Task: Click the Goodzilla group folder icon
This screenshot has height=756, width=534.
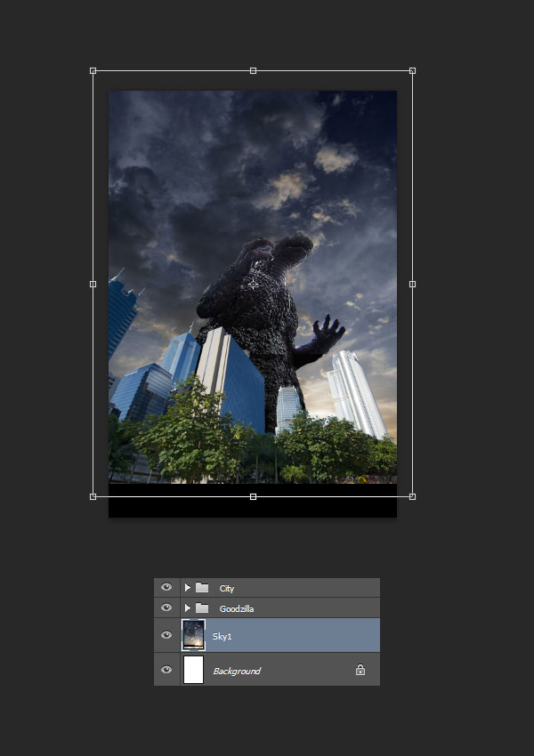Action: pos(202,608)
